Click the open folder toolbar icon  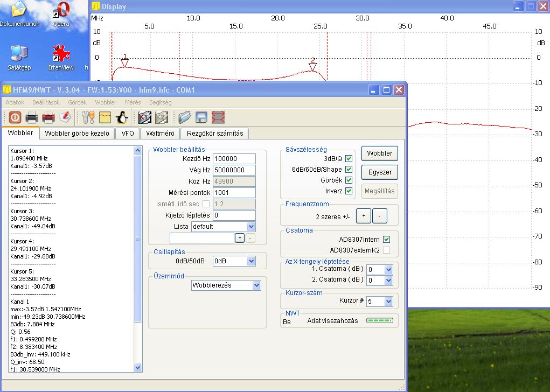pos(185,117)
